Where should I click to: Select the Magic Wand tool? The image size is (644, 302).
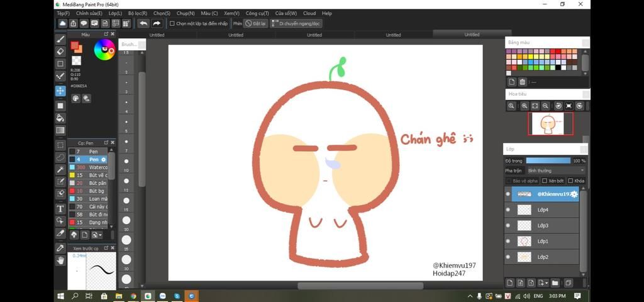[60, 169]
